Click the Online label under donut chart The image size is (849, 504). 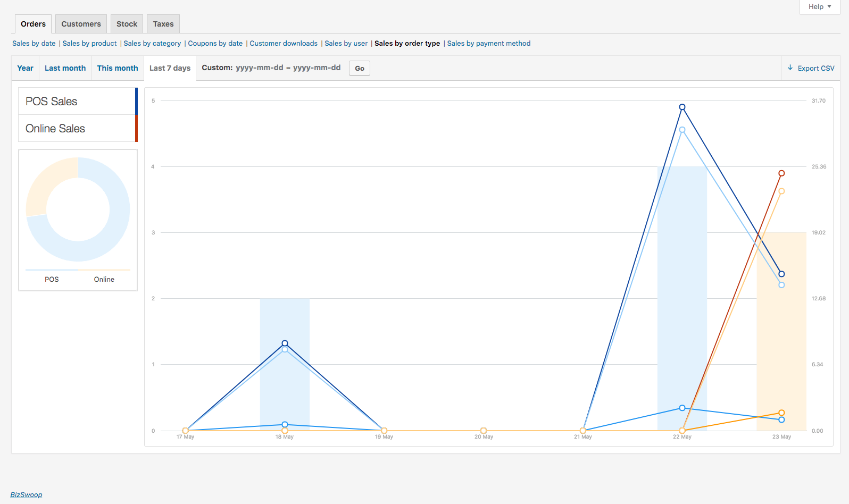(x=104, y=279)
